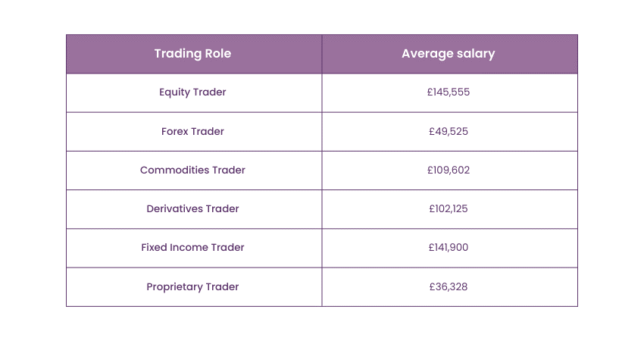
Task: Choose the Forex Trader's average salary
Action: [448, 131]
